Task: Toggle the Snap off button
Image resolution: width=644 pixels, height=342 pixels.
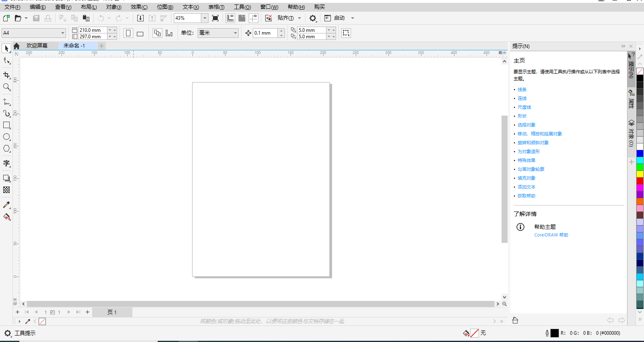Action: point(268,18)
